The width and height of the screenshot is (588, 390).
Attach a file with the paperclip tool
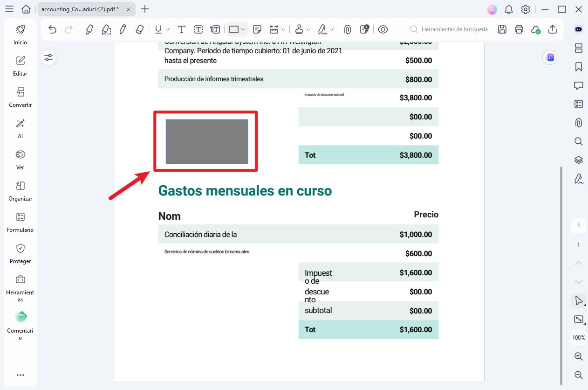347,29
